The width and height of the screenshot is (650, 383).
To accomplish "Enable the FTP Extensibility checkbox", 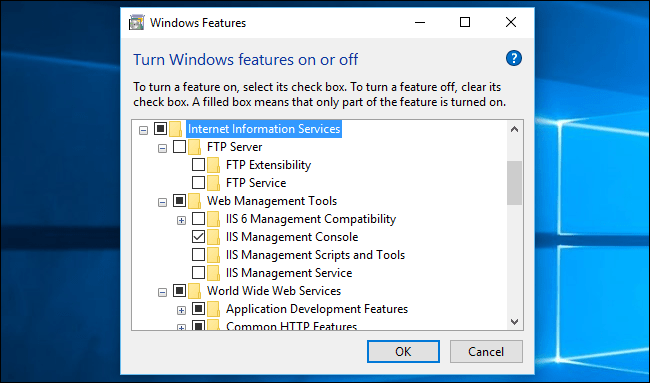I will pyautogui.click(x=198, y=165).
